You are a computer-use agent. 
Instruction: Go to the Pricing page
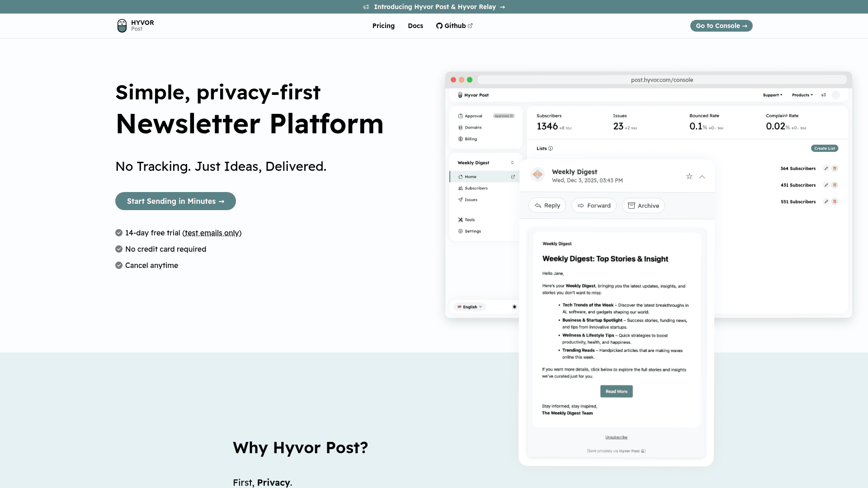[x=383, y=26]
